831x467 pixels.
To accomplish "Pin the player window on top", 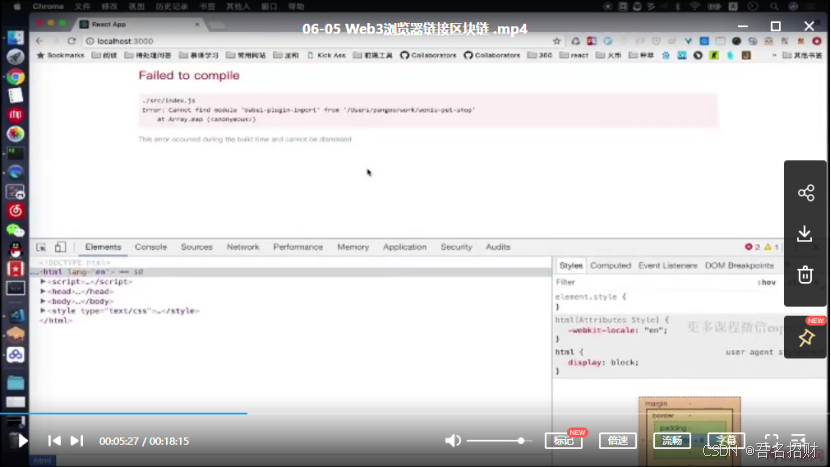I will (x=806, y=338).
